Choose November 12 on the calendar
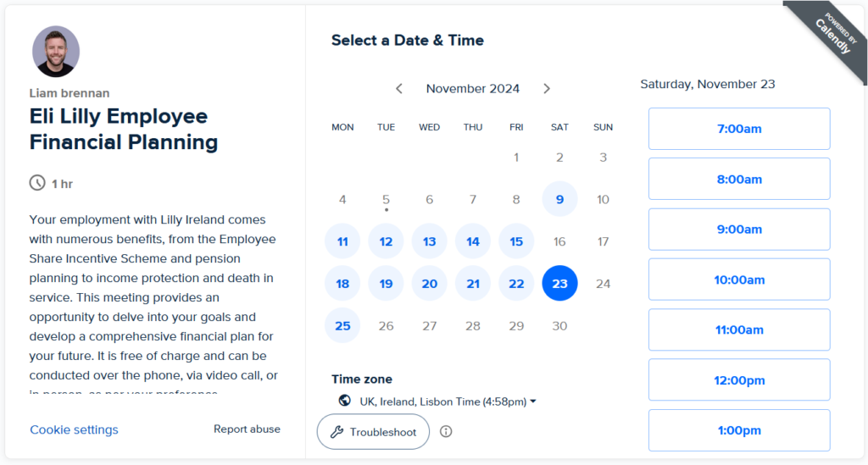The height and width of the screenshot is (465, 868). 386,241
